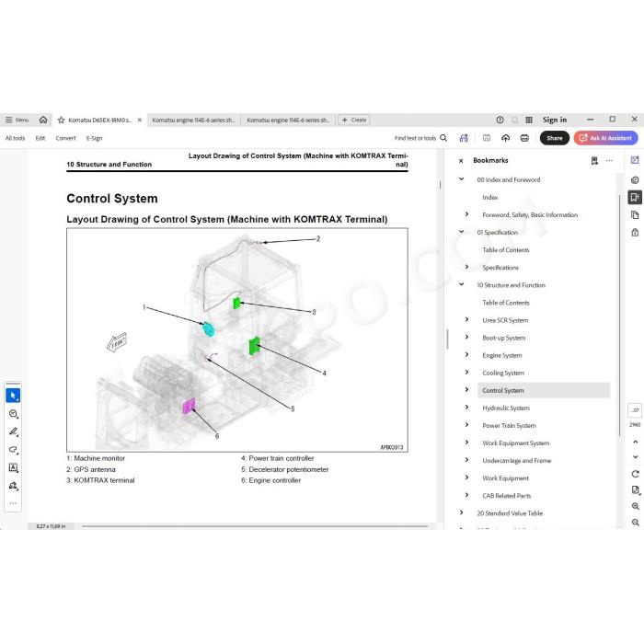Open the Convert menu
Image resolution: width=644 pixels, height=644 pixels.
pyautogui.click(x=65, y=138)
